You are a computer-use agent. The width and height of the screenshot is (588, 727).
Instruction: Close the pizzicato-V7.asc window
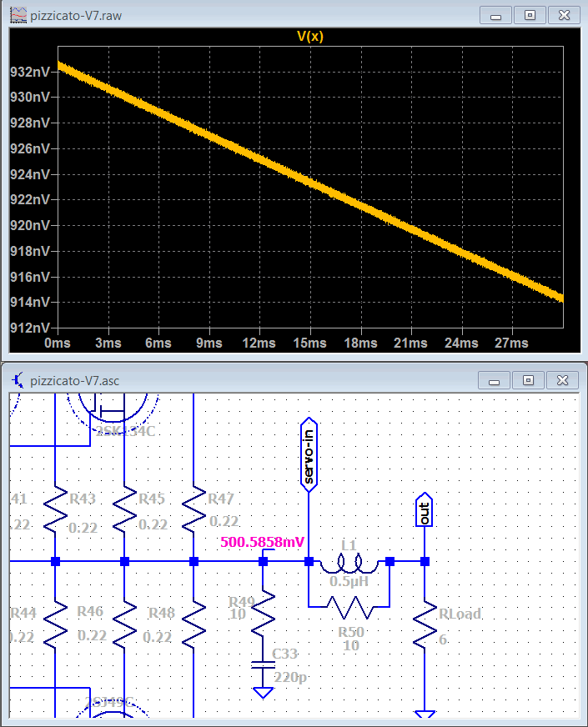pyautogui.click(x=562, y=380)
